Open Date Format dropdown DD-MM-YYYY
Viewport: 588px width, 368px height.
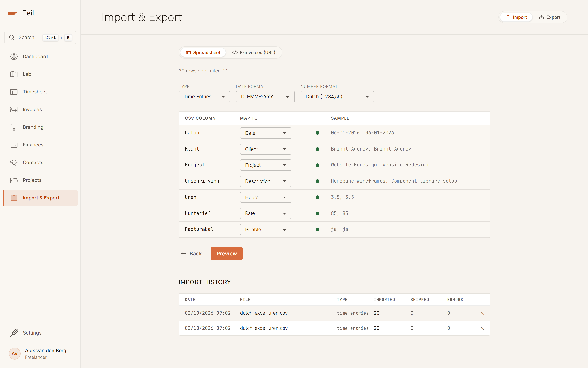[265, 97]
